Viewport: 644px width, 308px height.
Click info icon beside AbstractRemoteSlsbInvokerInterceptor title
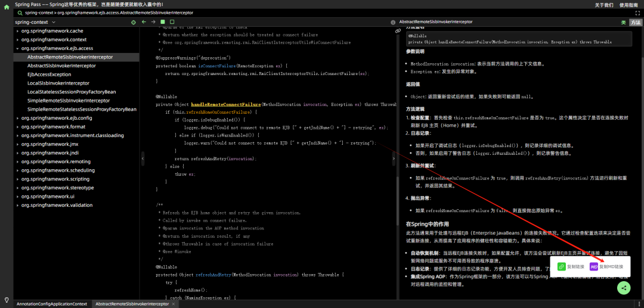[x=393, y=22]
